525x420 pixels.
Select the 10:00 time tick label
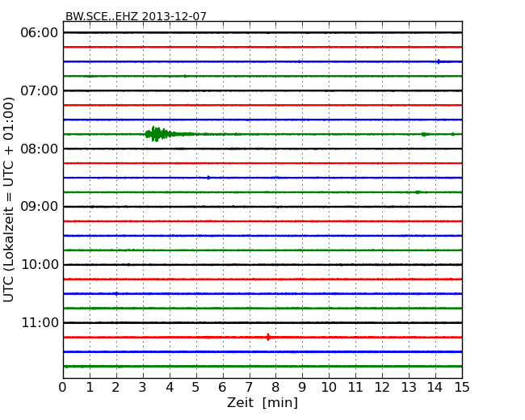40,265
